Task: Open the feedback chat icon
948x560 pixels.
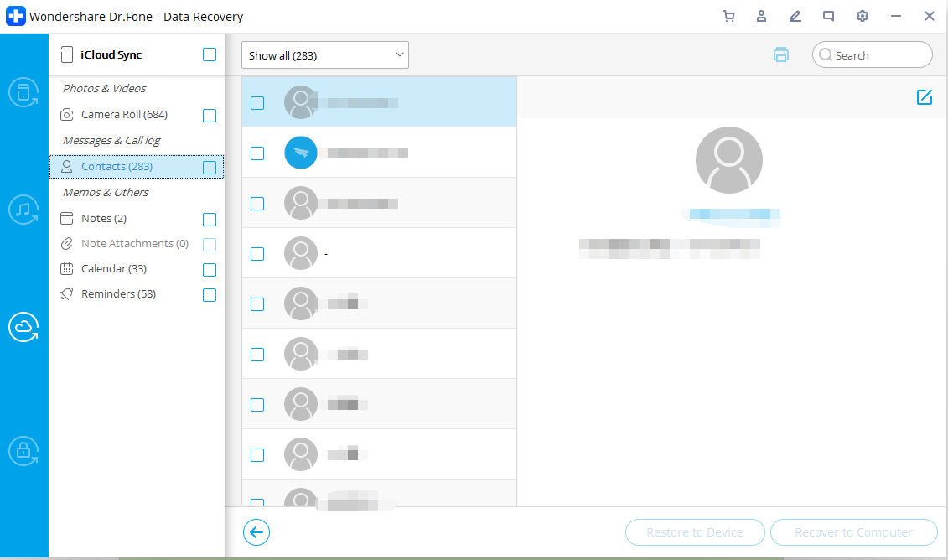Action: tap(828, 16)
